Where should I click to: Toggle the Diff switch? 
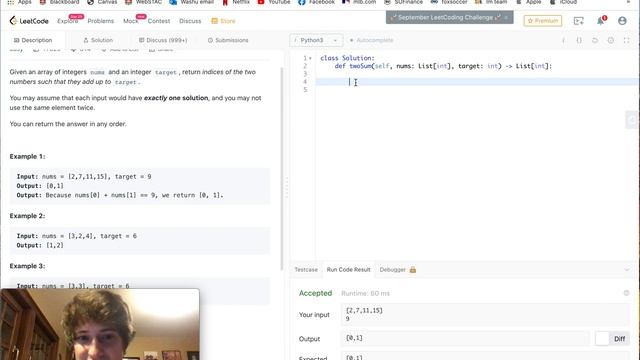(611, 338)
